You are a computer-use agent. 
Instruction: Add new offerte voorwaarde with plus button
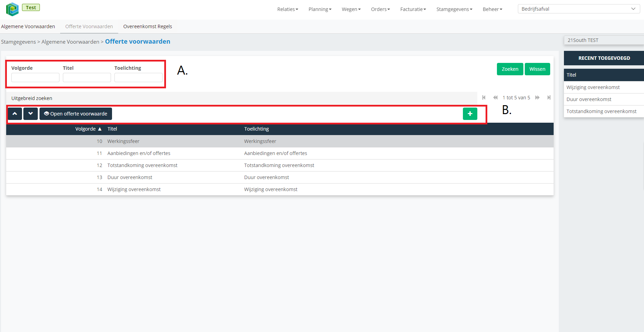click(470, 114)
